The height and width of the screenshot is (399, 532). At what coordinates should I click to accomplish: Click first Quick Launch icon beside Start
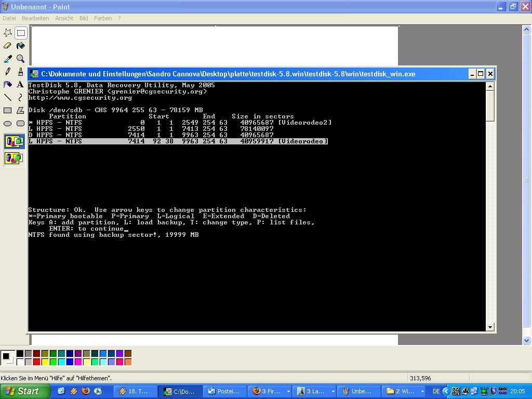coord(61,391)
